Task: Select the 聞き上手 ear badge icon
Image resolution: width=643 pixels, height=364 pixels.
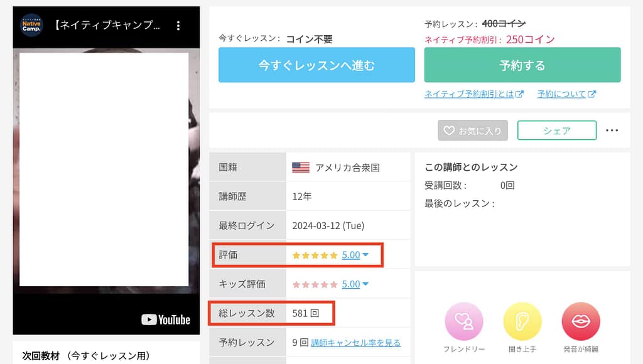Action: coord(522,322)
